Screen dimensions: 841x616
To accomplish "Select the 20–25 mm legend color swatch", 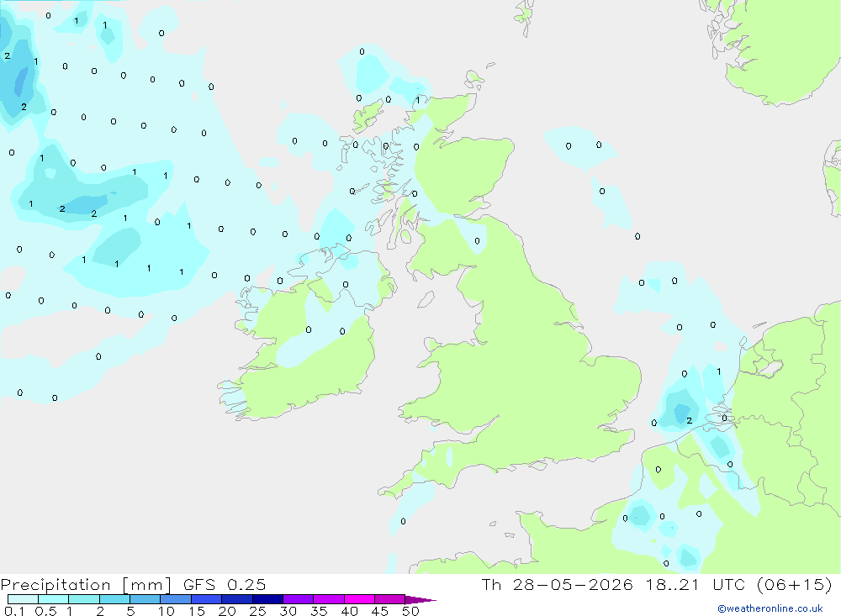I will 237,599.
